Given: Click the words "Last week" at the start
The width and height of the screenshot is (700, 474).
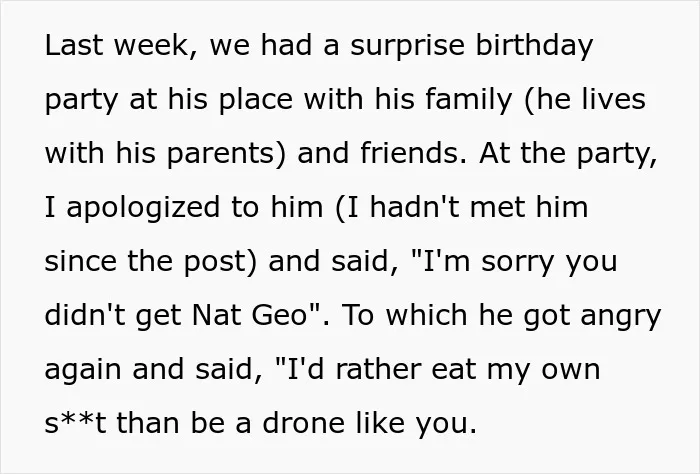Looking at the screenshot, I should point(119,45).
